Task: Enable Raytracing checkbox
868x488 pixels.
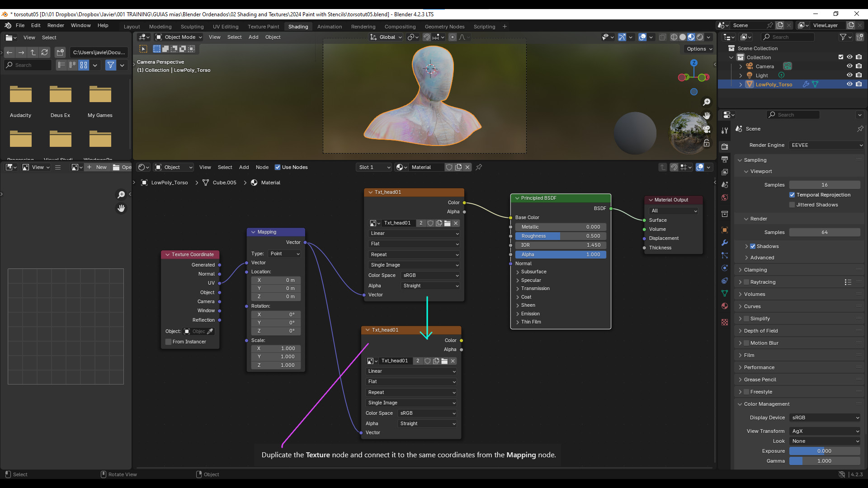Action: pyautogui.click(x=746, y=282)
